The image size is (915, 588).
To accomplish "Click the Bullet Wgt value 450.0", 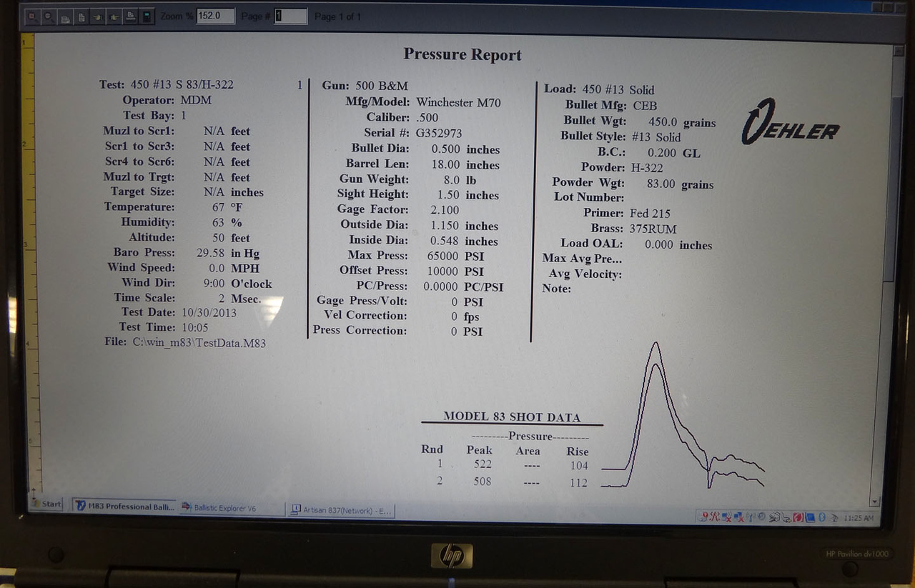I will [663, 121].
